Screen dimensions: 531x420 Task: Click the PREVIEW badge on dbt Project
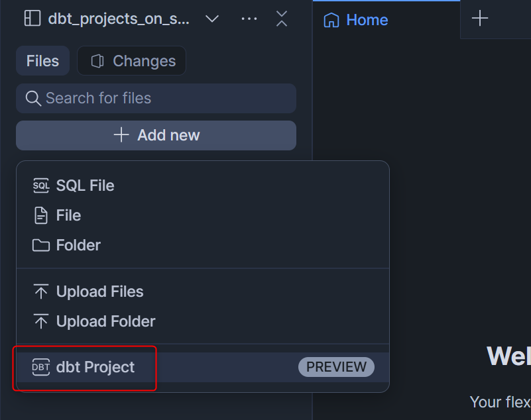coord(336,367)
